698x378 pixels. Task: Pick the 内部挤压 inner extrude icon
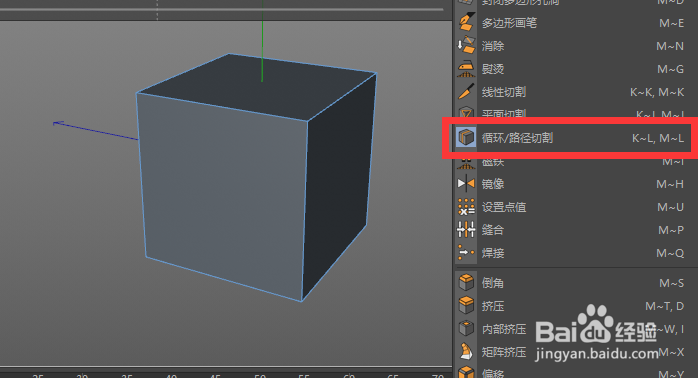[466, 329]
